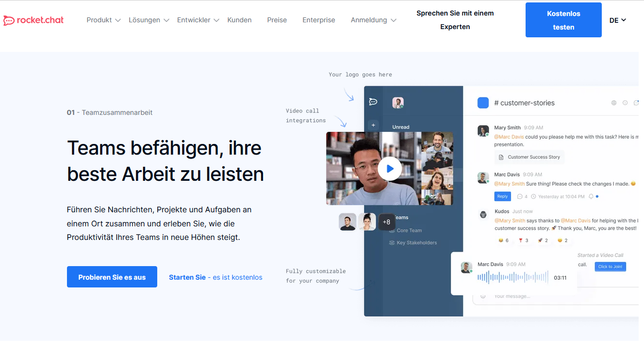Open the Anmeldung dropdown
This screenshot has height=349, width=644.
point(373,20)
